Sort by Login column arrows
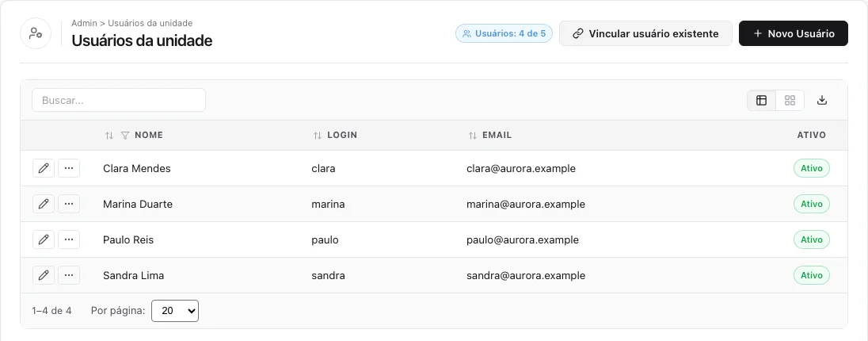The width and height of the screenshot is (868, 341). pyautogui.click(x=318, y=136)
